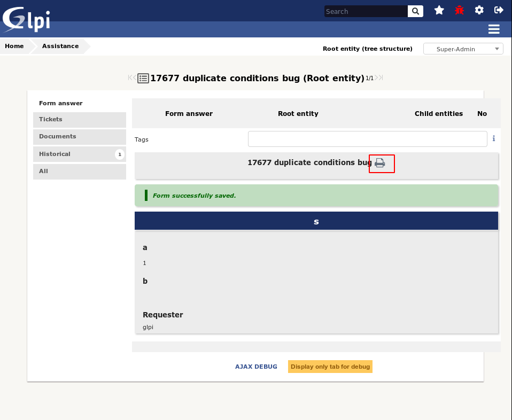
Task: Click the AJAX DEBUG link
Action: [256, 367]
